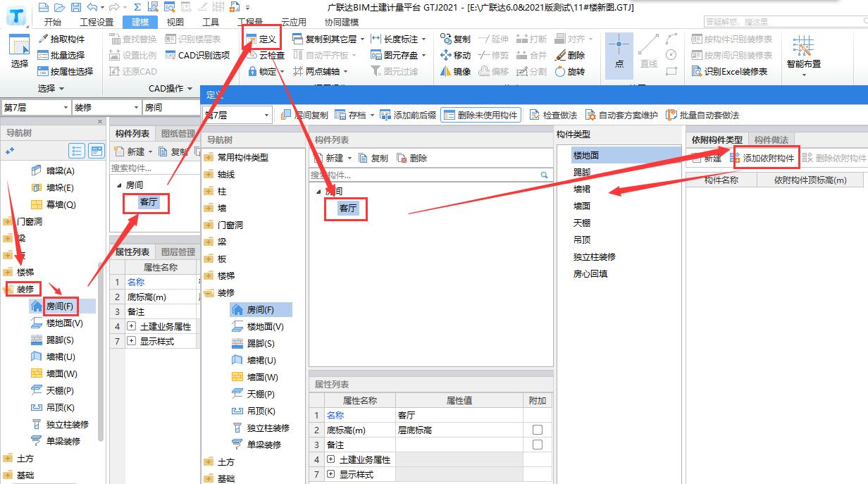Click 删除 in the dialog's 构件列表 toolbar
868x484 pixels.
pyautogui.click(x=412, y=158)
